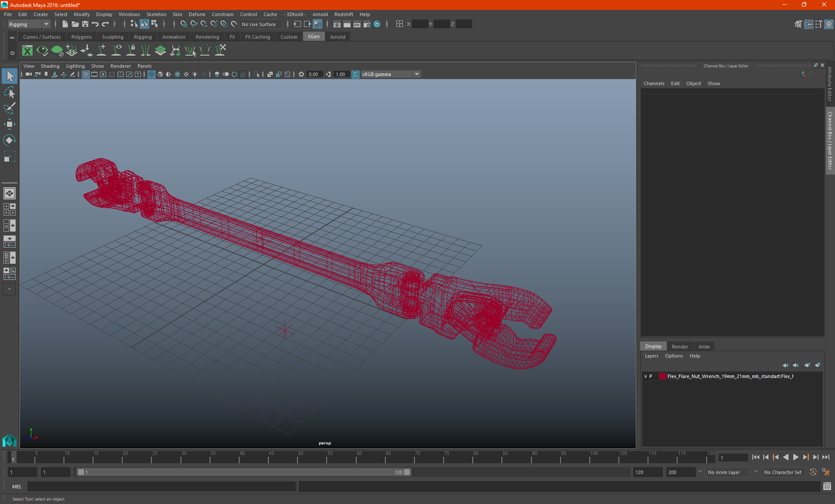The image size is (835, 504).
Task: Click the New Scene icon
Action: click(x=65, y=24)
